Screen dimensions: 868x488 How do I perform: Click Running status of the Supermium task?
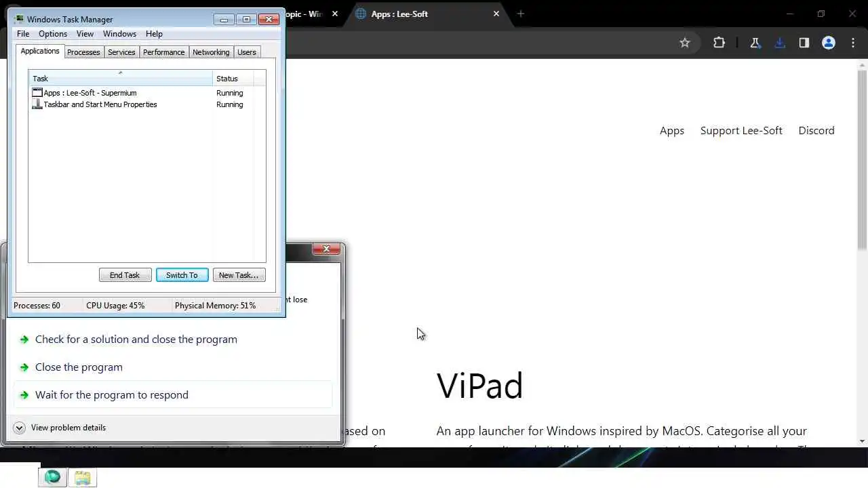pyautogui.click(x=229, y=93)
